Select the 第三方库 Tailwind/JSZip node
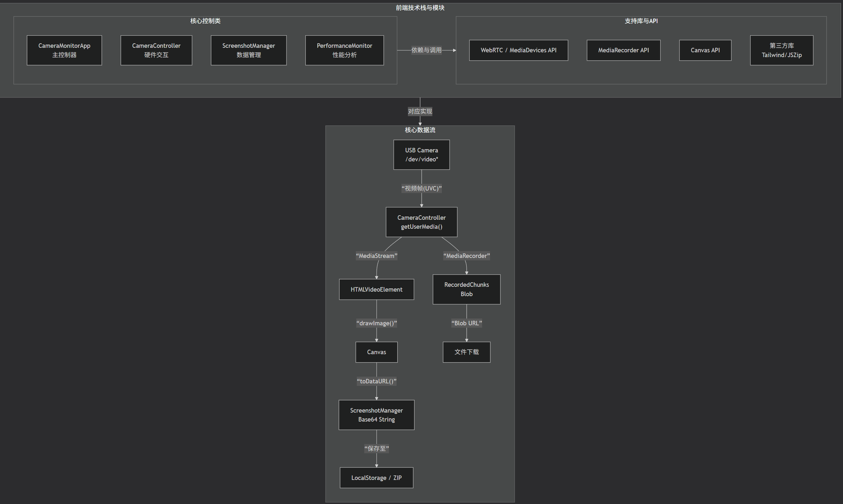The height and width of the screenshot is (504, 843). tap(781, 50)
